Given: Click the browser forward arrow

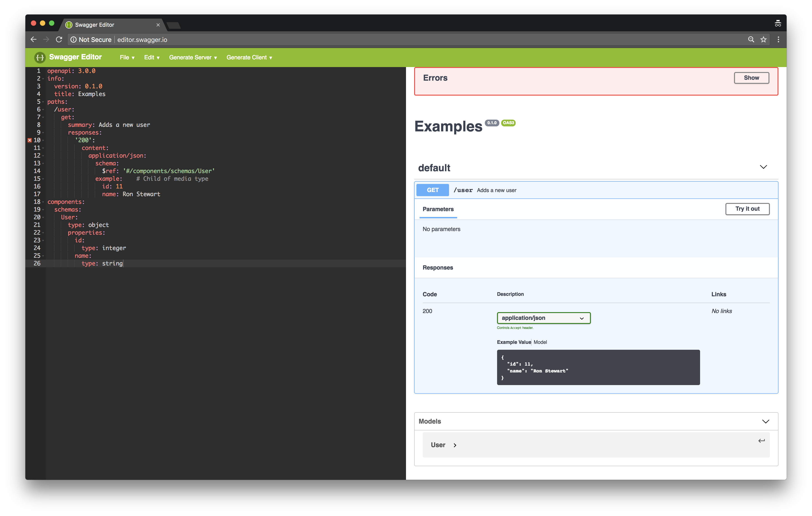Looking at the screenshot, I should pyautogui.click(x=46, y=39).
